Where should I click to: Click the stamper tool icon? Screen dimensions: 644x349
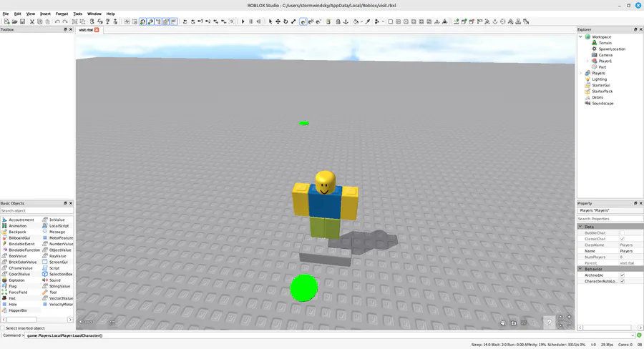pos(518,21)
